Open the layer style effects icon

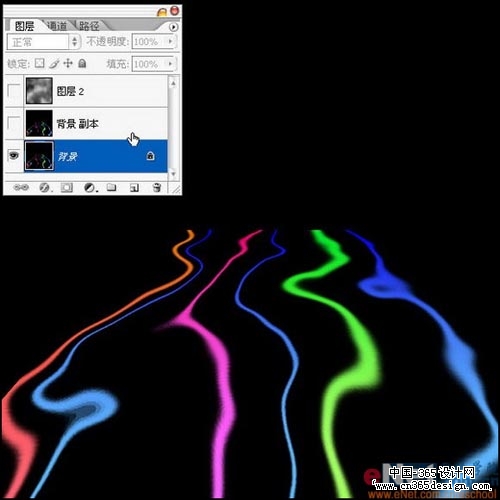[44, 188]
